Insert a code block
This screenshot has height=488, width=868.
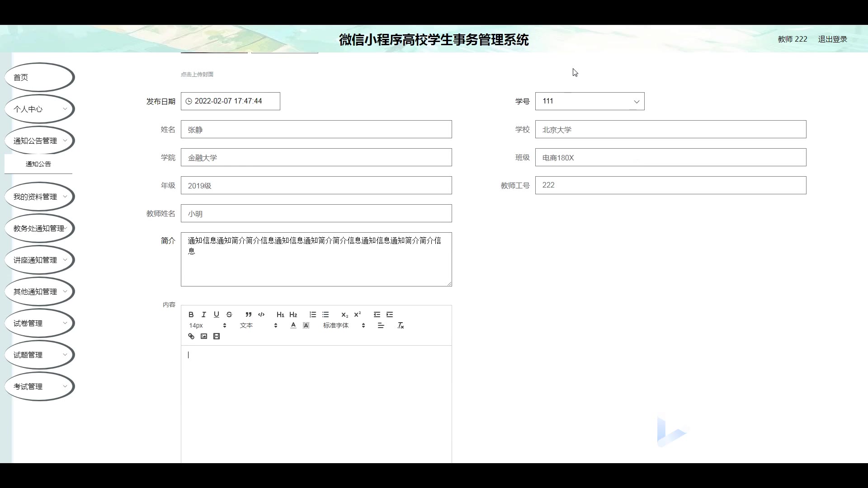pyautogui.click(x=261, y=314)
